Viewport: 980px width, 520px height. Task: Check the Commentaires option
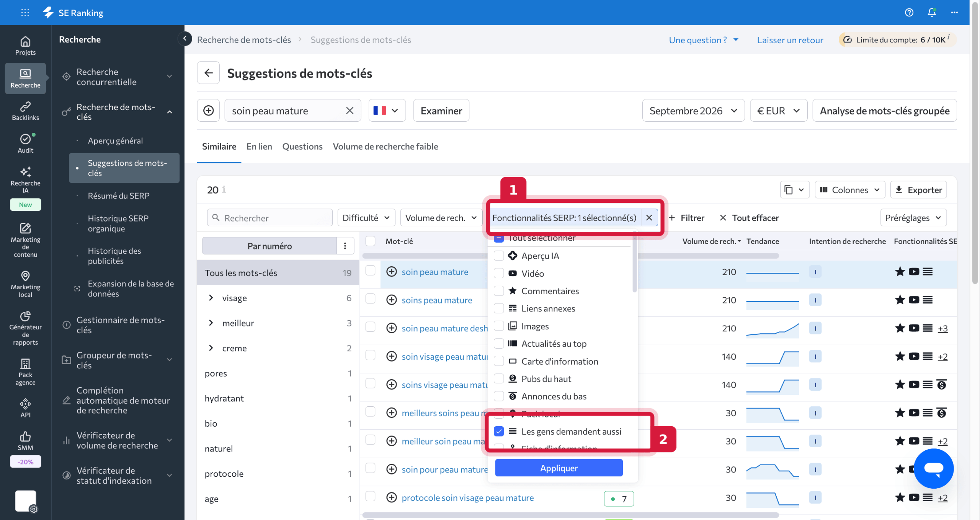click(498, 290)
